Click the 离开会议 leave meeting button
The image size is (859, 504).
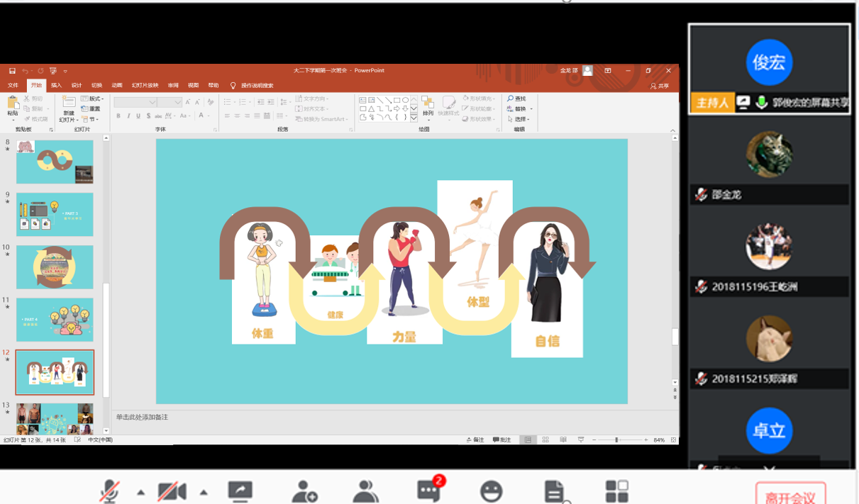(x=790, y=496)
